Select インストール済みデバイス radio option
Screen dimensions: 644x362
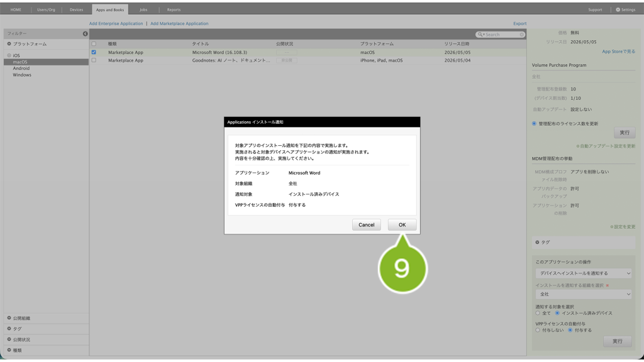pyautogui.click(x=557, y=313)
